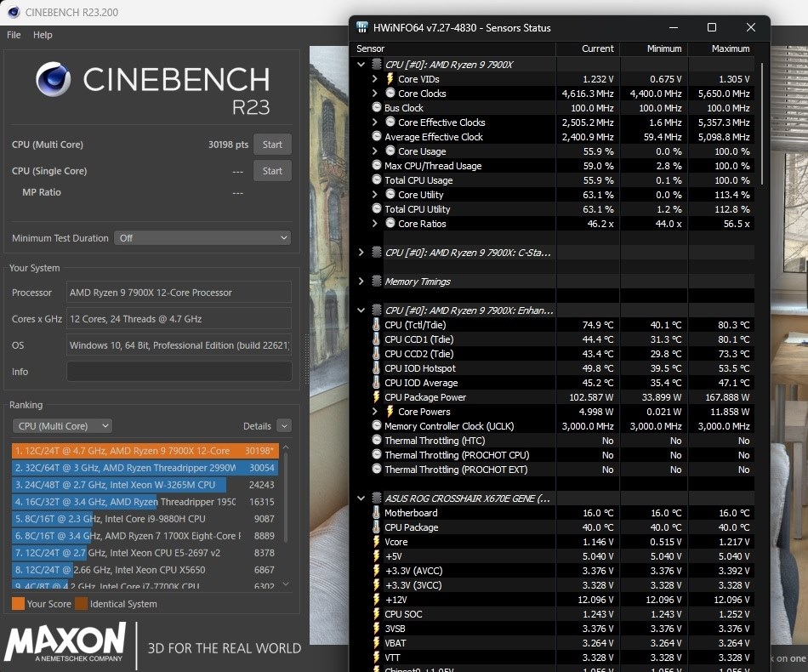This screenshot has height=672, width=808.
Task: Click the CPU (Tctl/Tdie) thermometer icon
Action: coord(376,325)
